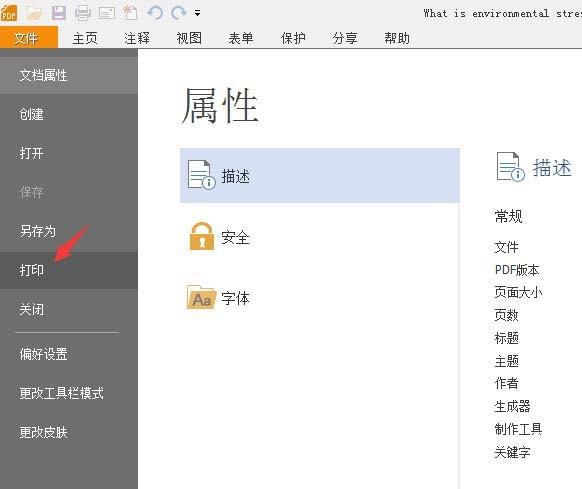
Task: Click the printer icon in quick toolbar
Action: click(x=82, y=13)
